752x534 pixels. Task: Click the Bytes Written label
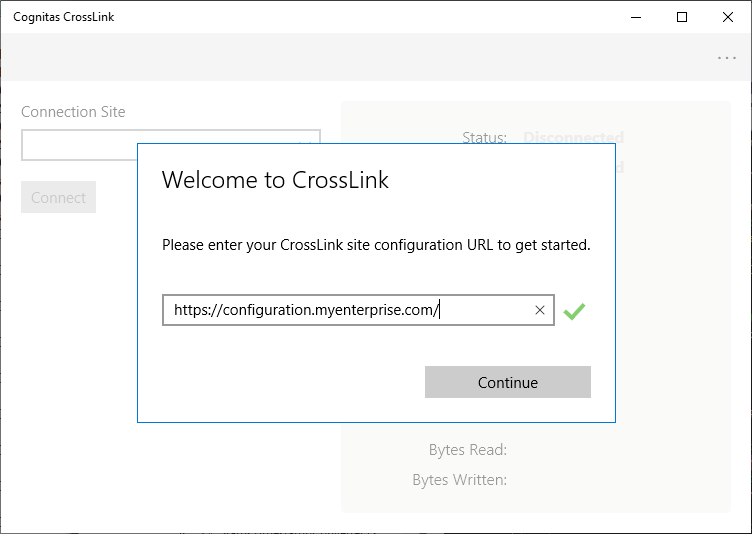point(459,480)
